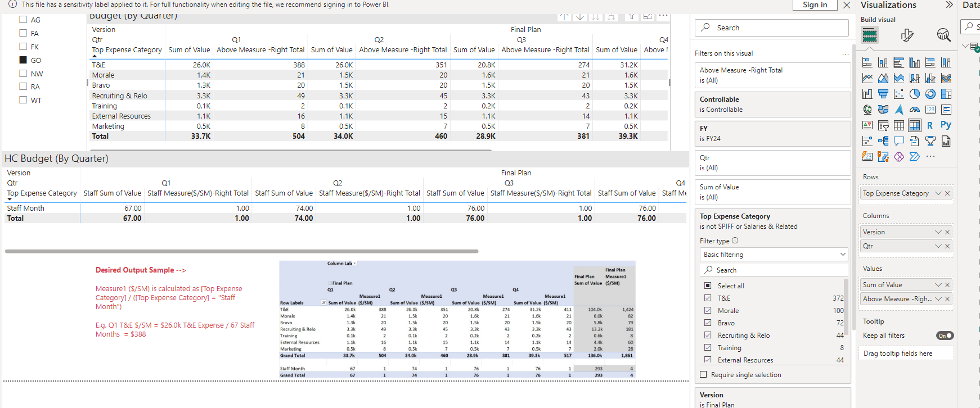Click the Drag tooltip fields here well
Viewport: 980px width, 408px height.
[x=906, y=353]
